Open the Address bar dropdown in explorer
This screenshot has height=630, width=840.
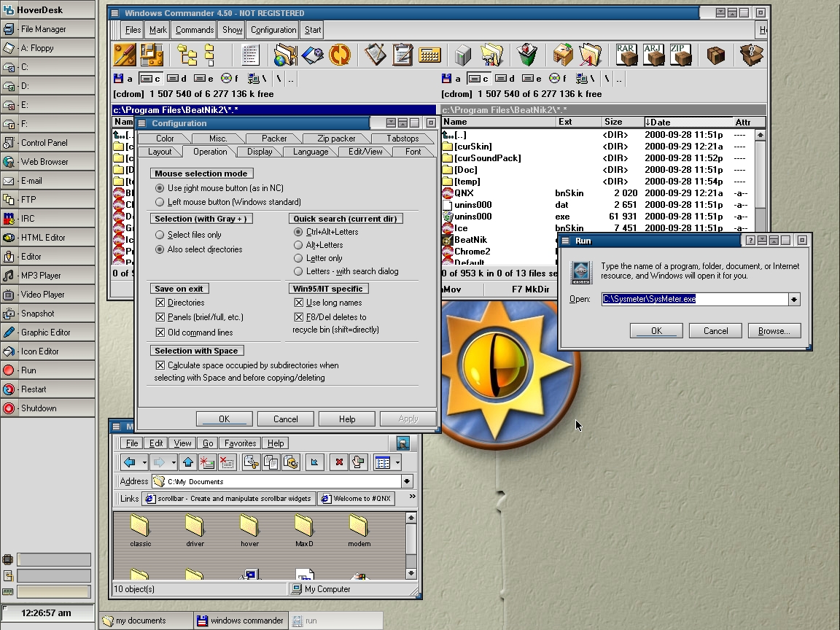coord(407,481)
